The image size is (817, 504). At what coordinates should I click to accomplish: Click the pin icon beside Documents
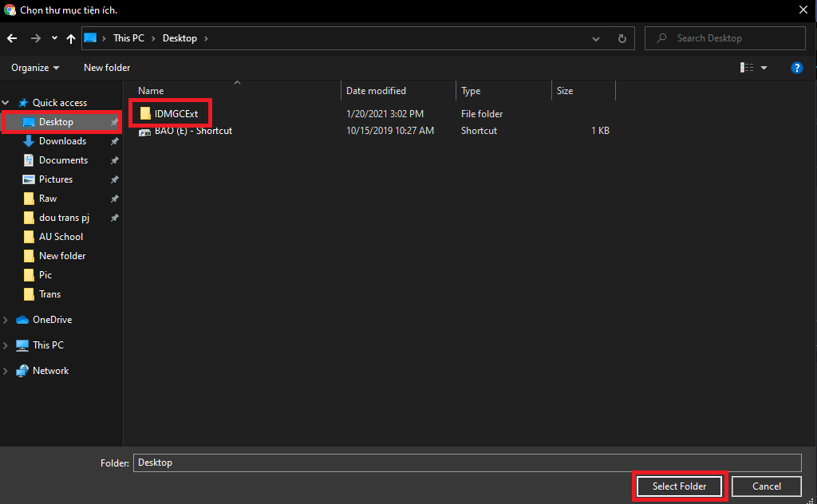click(x=115, y=160)
